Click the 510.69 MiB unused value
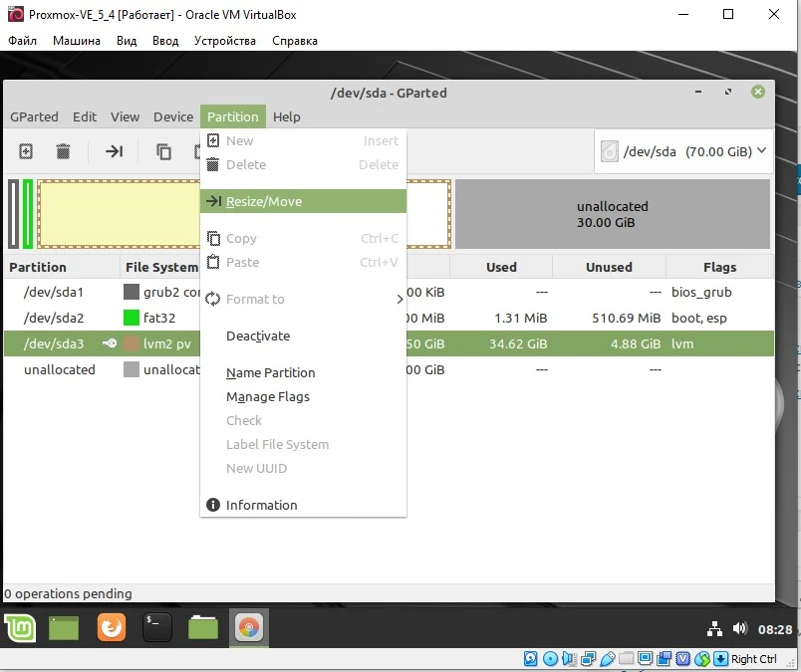 (627, 319)
